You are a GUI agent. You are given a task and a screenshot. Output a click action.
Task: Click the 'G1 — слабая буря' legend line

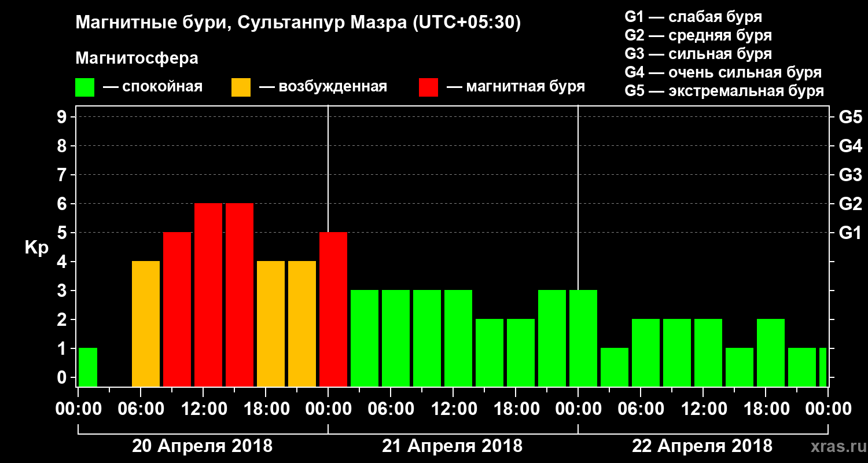coord(693,17)
